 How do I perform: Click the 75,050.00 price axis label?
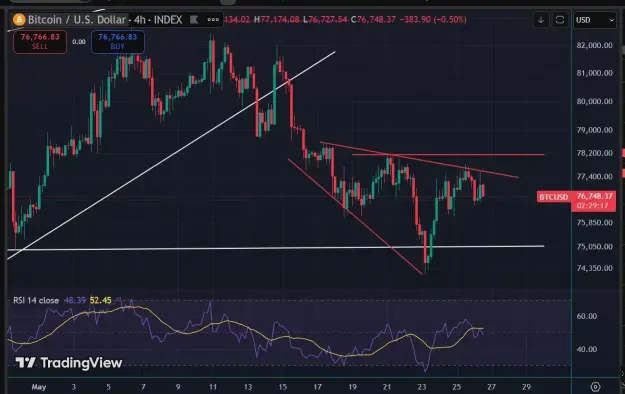(x=594, y=246)
